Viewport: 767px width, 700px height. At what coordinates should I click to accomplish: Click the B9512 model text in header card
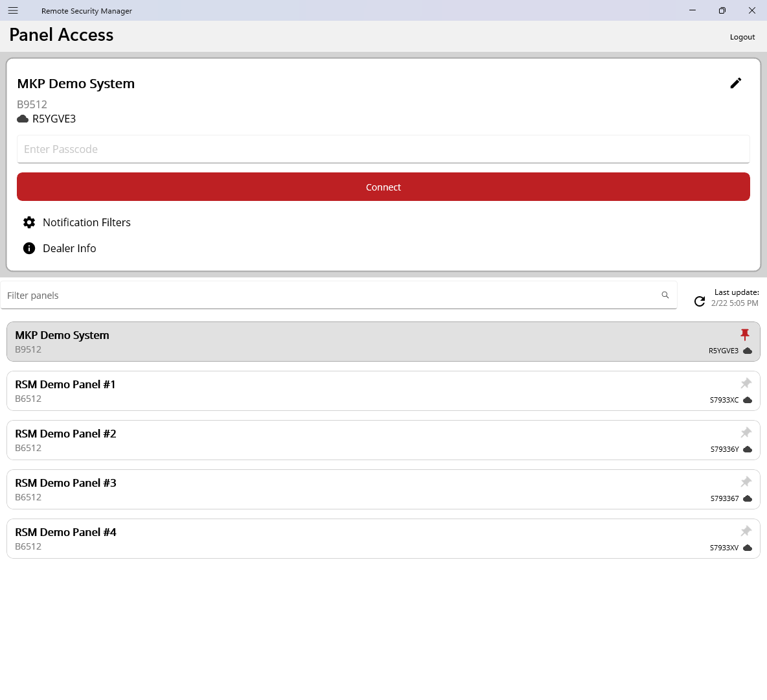pyautogui.click(x=32, y=104)
